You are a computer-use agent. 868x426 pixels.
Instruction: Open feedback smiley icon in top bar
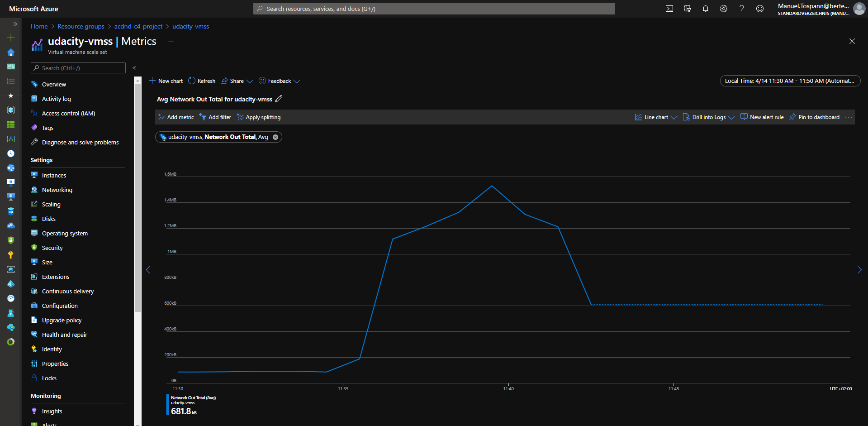[x=760, y=9]
